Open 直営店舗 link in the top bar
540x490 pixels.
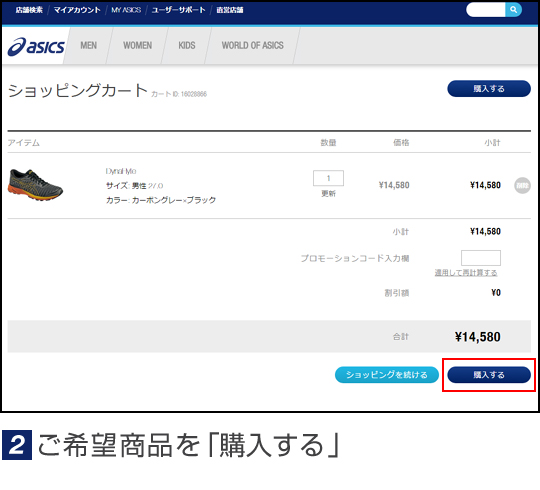pos(230,10)
